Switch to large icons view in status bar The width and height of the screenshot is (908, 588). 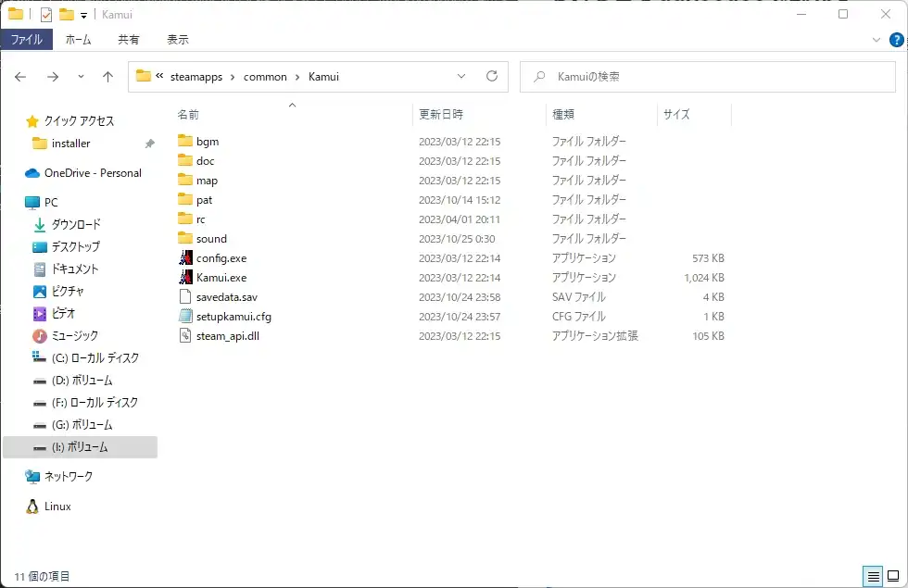(x=893, y=576)
